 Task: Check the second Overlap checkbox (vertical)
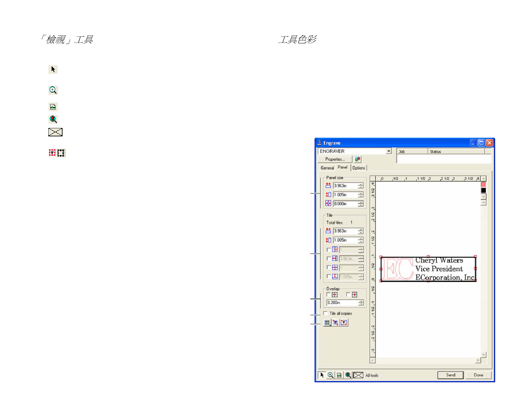[348, 295]
